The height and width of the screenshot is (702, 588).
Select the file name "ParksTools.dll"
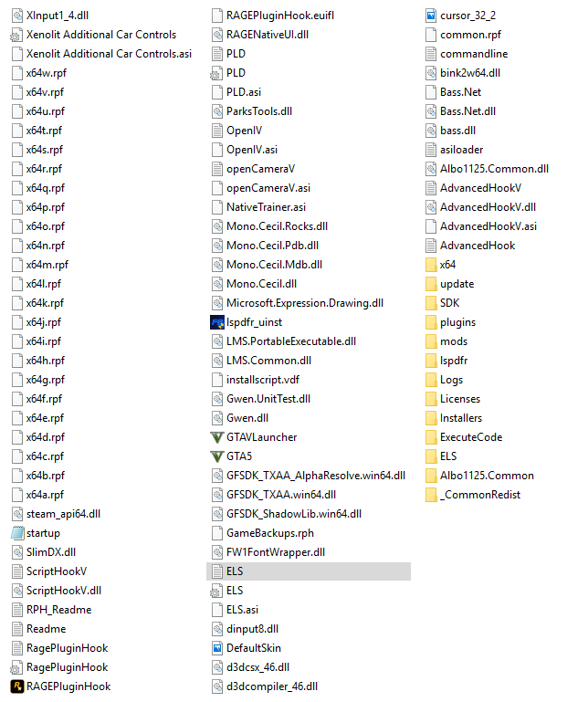[259, 111]
